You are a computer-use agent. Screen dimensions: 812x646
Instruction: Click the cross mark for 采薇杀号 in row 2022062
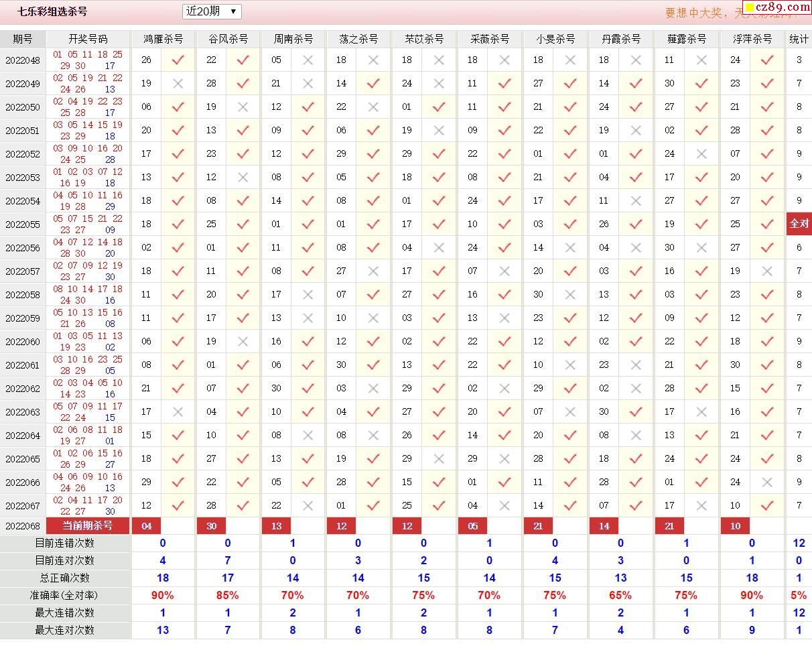(x=504, y=388)
